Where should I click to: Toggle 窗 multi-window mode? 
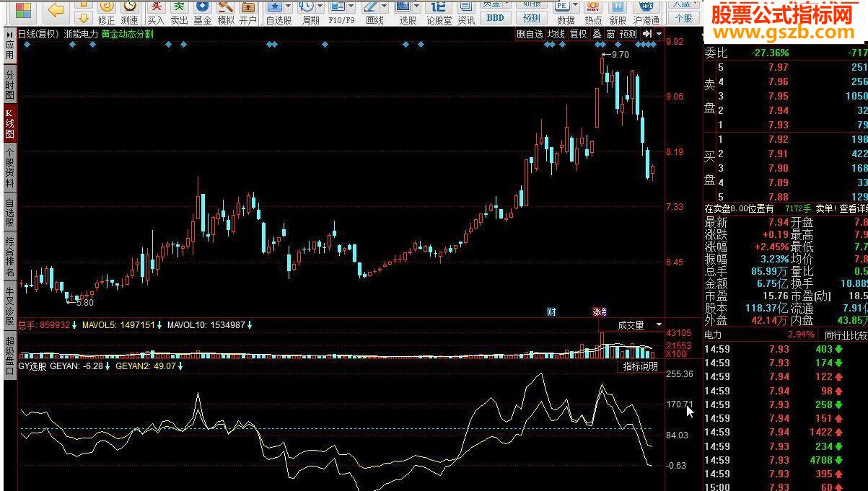[x=610, y=34]
